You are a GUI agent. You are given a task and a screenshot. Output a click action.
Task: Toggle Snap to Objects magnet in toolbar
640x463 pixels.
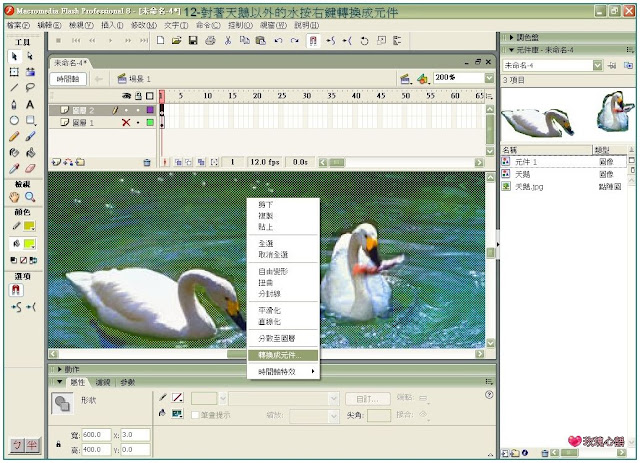coord(313,40)
